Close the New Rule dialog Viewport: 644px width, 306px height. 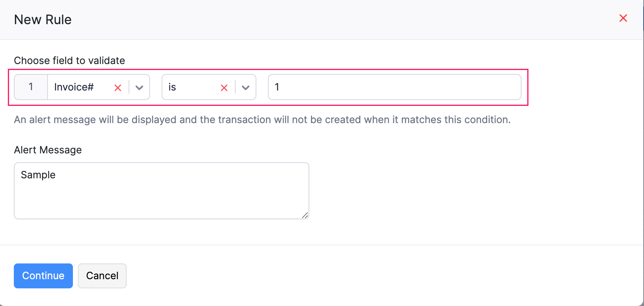(623, 18)
